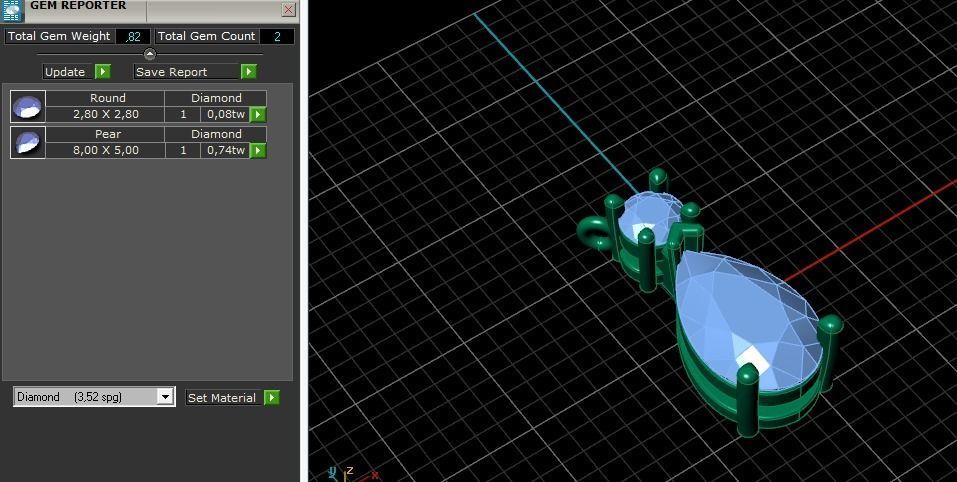Click Diamond material cell in Pear row
This screenshot has width=957, height=482.
(216, 134)
